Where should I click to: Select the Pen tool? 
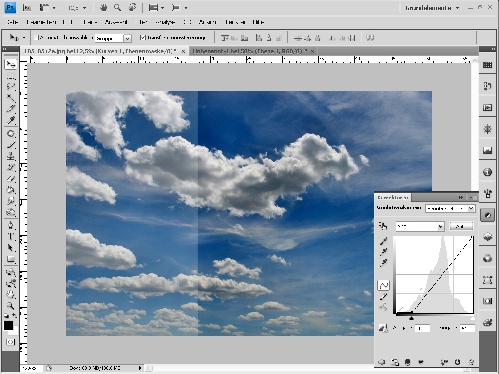[11, 226]
